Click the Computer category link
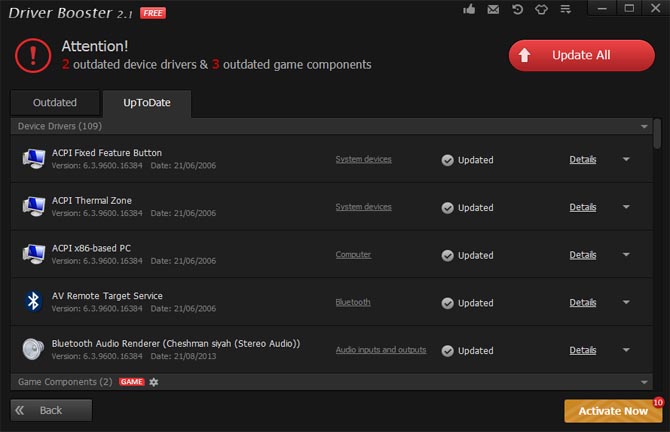Viewport: 670px width, 432px height. (x=353, y=255)
